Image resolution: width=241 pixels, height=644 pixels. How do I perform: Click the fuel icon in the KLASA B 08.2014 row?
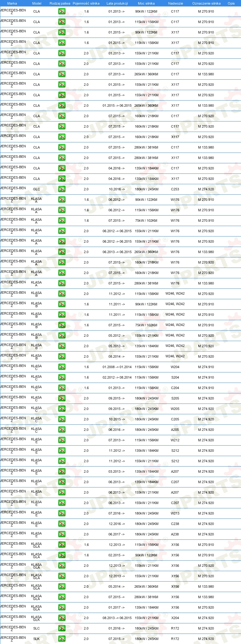pyautogui.click(x=62, y=356)
